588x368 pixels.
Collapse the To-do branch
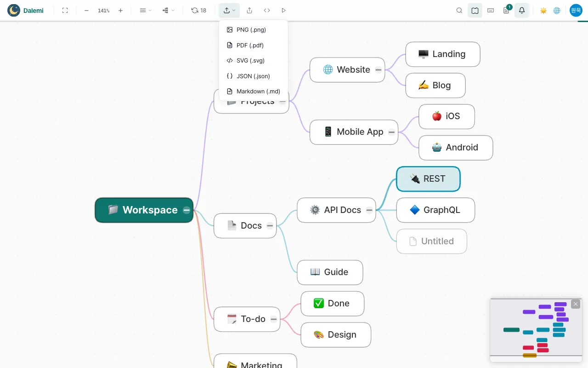274,319
